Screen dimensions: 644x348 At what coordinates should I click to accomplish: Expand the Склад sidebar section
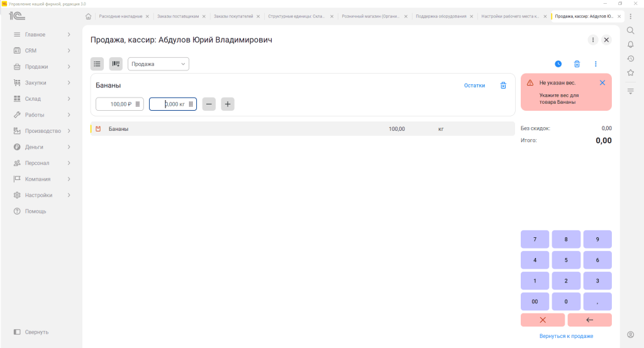[x=42, y=99]
